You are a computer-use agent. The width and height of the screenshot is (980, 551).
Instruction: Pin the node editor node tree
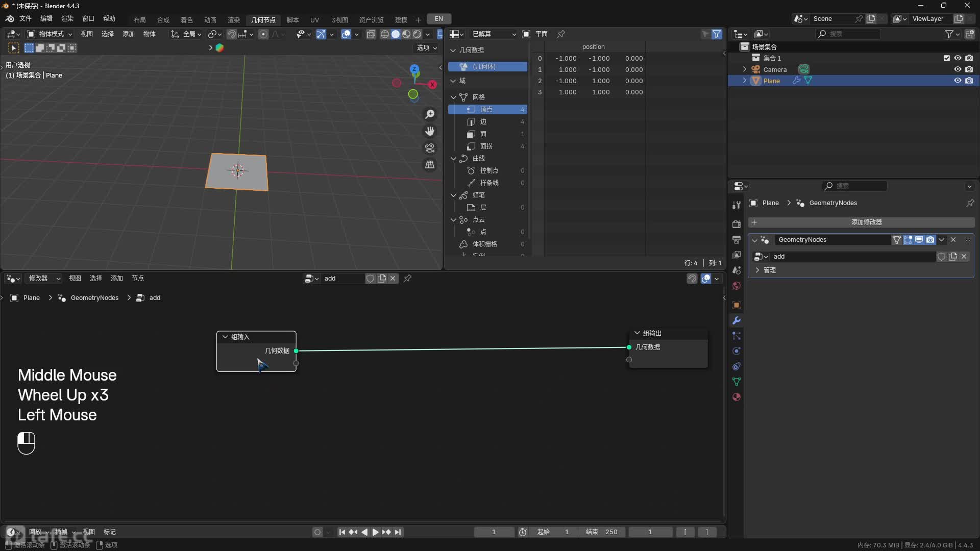407,279
